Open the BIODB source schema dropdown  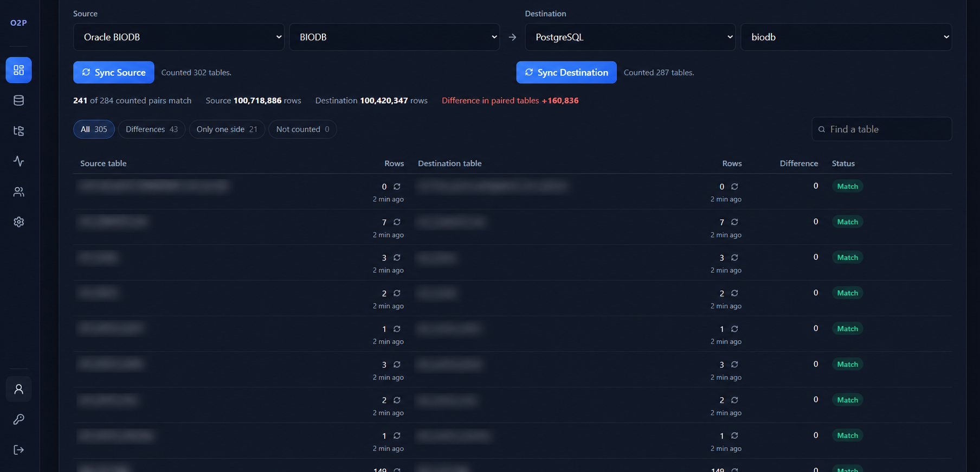pyautogui.click(x=395, y=37)
